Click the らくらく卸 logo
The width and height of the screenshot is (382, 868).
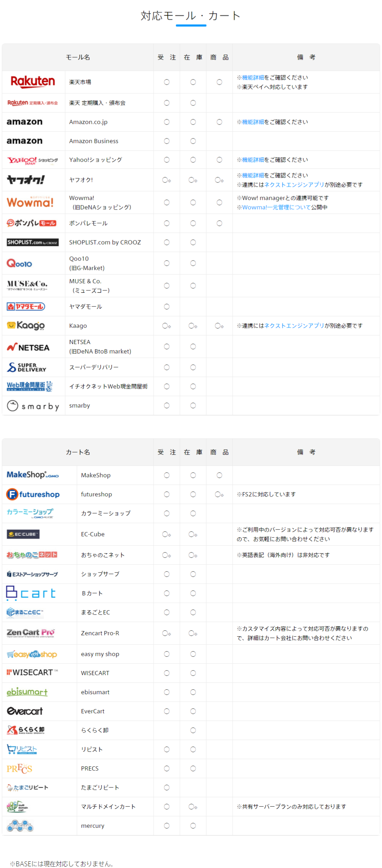point(26,730)
